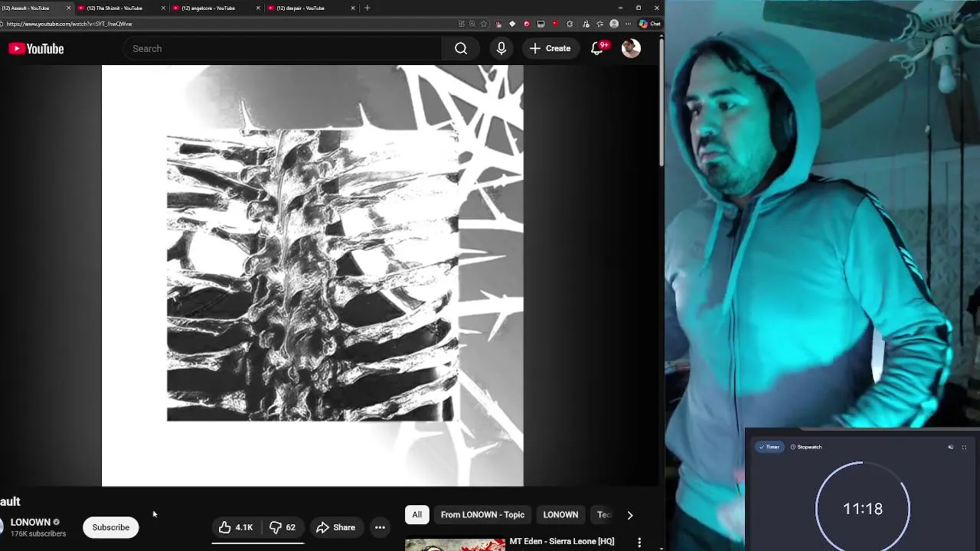The height and width of the screenshot is (551, 980).
Task: Click the video player artwork
Action: point(312,275)
